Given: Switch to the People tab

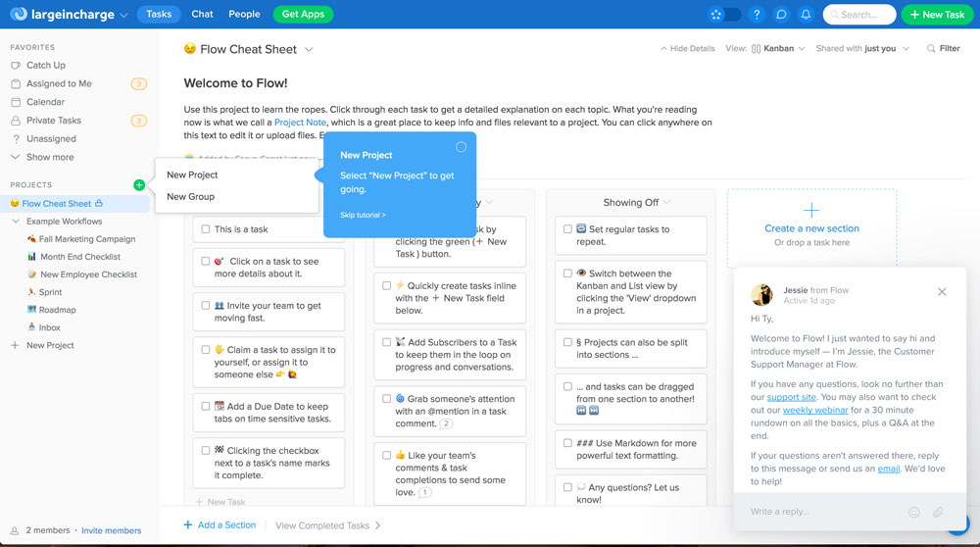Looking at the screenshot, I should coord(244,14).
